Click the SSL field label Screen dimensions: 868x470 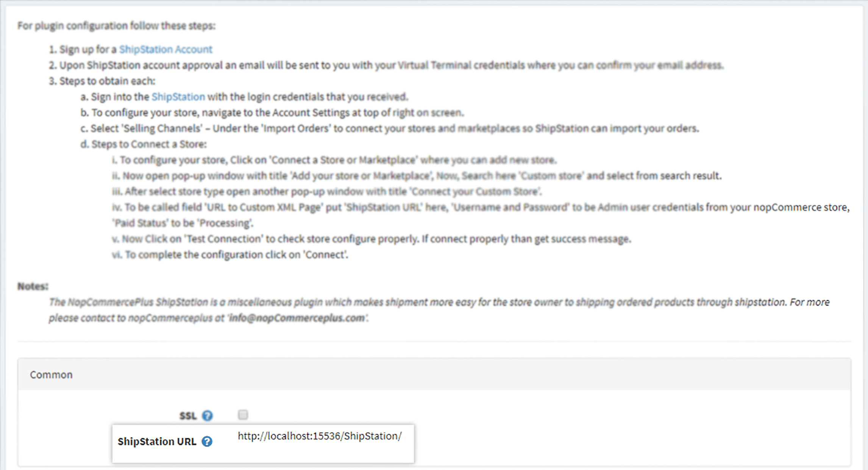(x=188, y=416)
